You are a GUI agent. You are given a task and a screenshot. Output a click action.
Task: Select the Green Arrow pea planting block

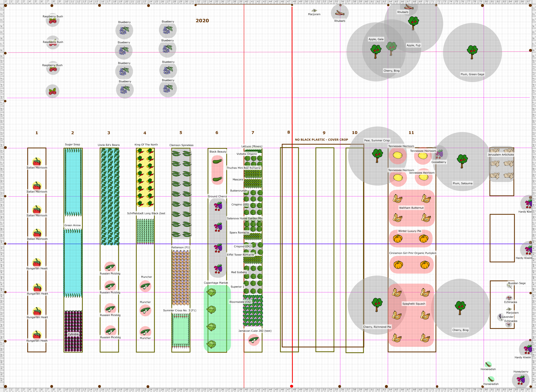tap(73, 263)
